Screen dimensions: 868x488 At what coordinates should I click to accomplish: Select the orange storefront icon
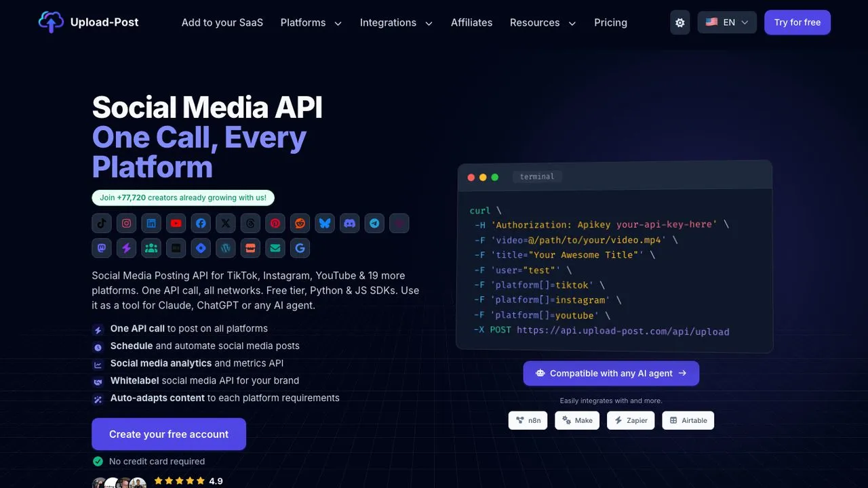pyautogui.click(x=250, y=248)
